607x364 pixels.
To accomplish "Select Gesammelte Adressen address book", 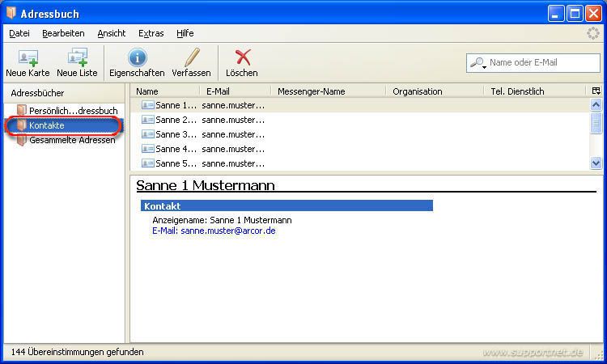I will pos(72,140).
